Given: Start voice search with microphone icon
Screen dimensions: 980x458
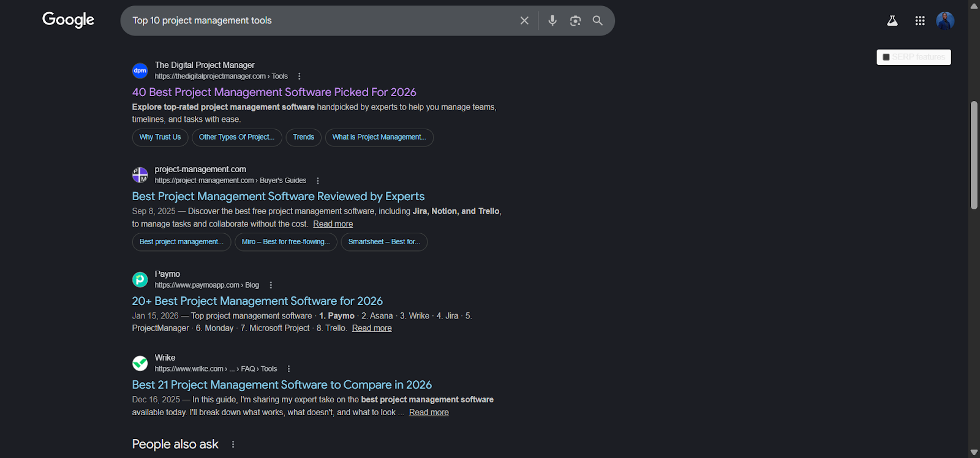Looking at the screenshot, I should 552,21.
